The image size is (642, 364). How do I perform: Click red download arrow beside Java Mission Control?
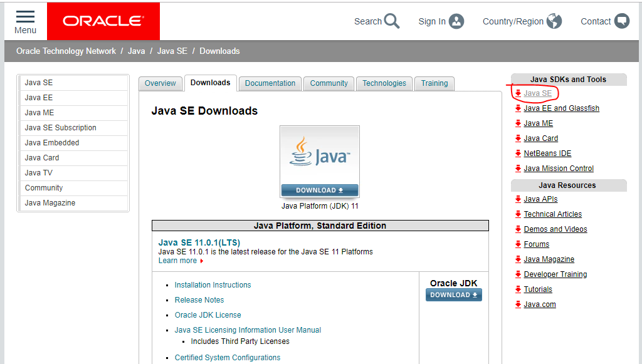(x=518, y=169)
